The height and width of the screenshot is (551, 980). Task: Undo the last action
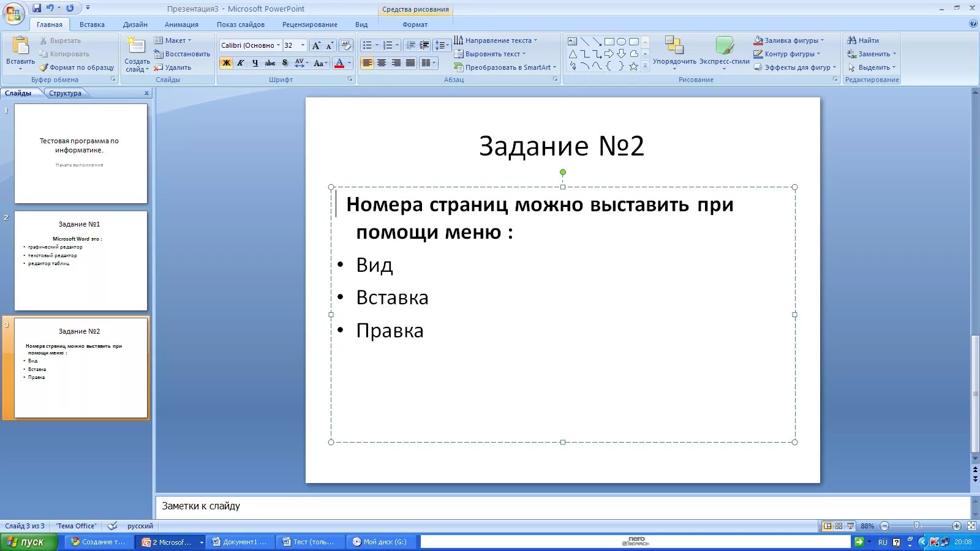point(50,8)
